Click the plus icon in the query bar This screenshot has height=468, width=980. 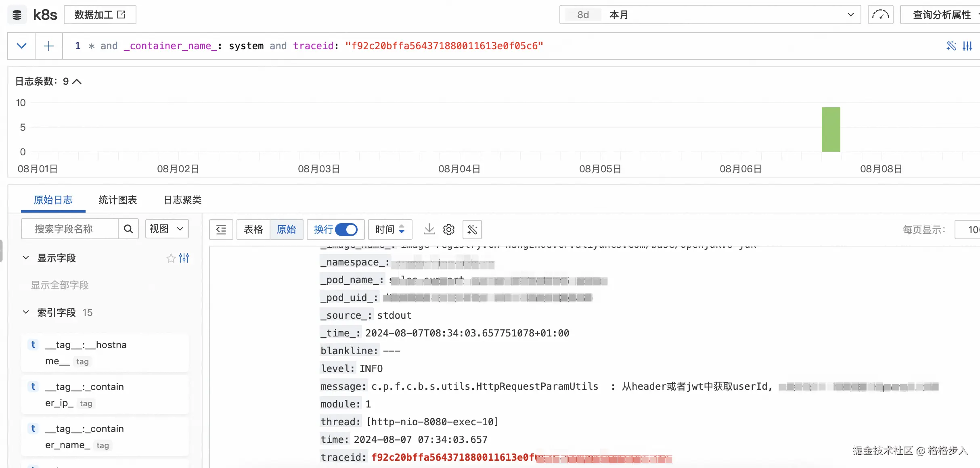coord(49,46)
